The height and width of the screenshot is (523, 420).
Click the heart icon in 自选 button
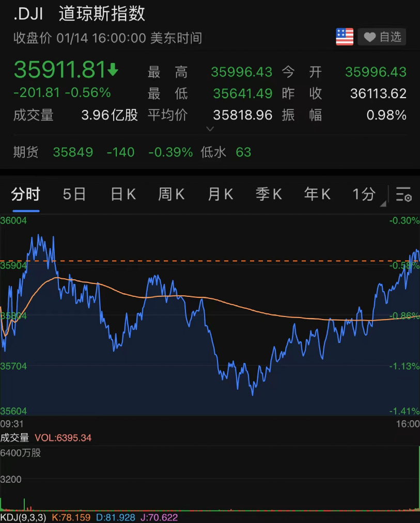coord(369,37)
